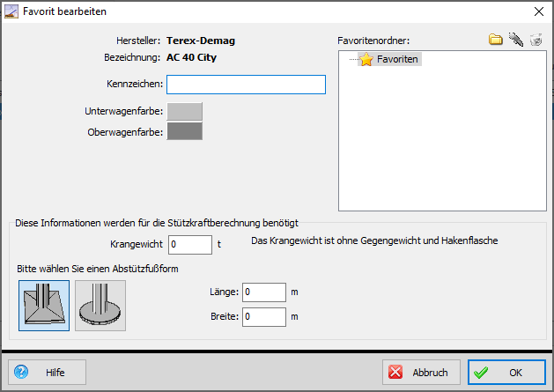The image size is (554, 392).
Task: Open the Oberwagenfarbe color picker
Action: [x=184, y=131]
